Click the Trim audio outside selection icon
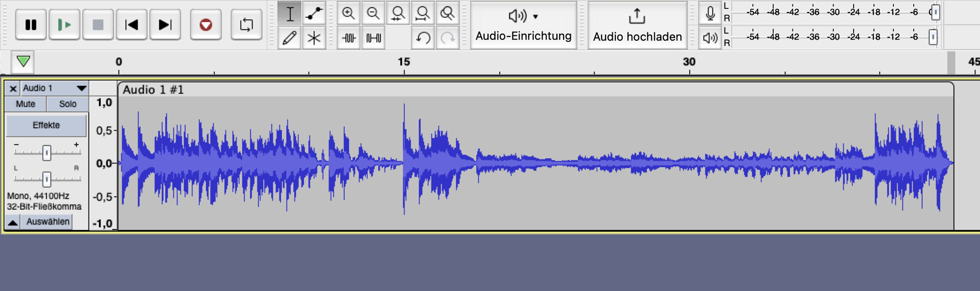The height and width of the screenshot is (291, 980). tap(348, 38)
